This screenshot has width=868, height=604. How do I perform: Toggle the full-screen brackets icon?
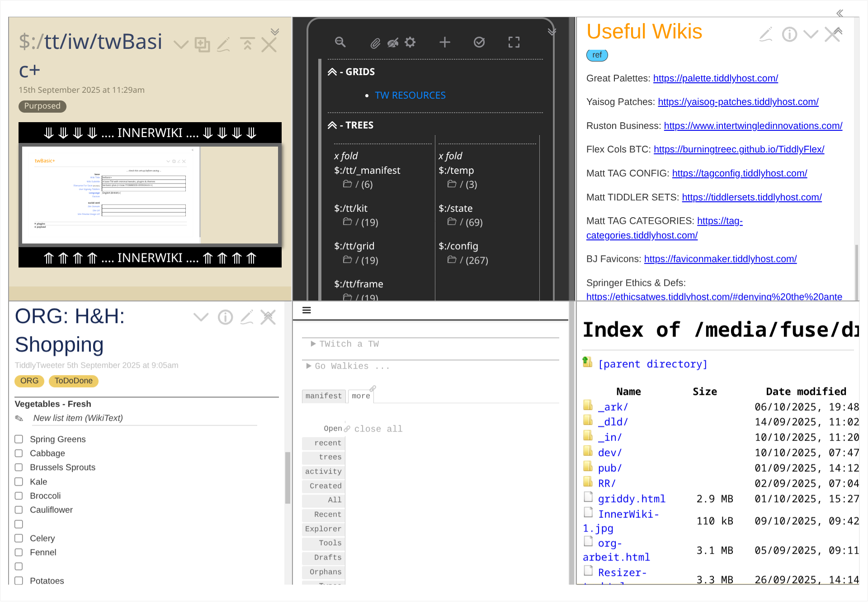point(514,43)
